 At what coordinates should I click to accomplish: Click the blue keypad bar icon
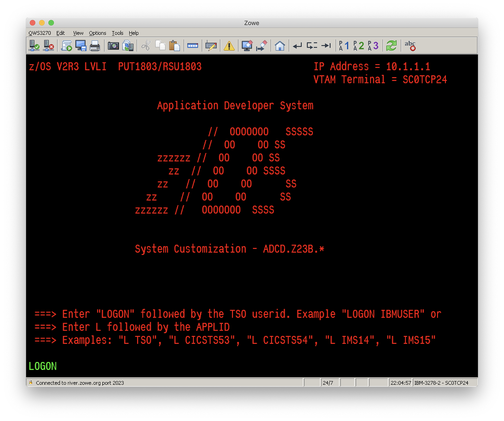[x=192, y=46]
